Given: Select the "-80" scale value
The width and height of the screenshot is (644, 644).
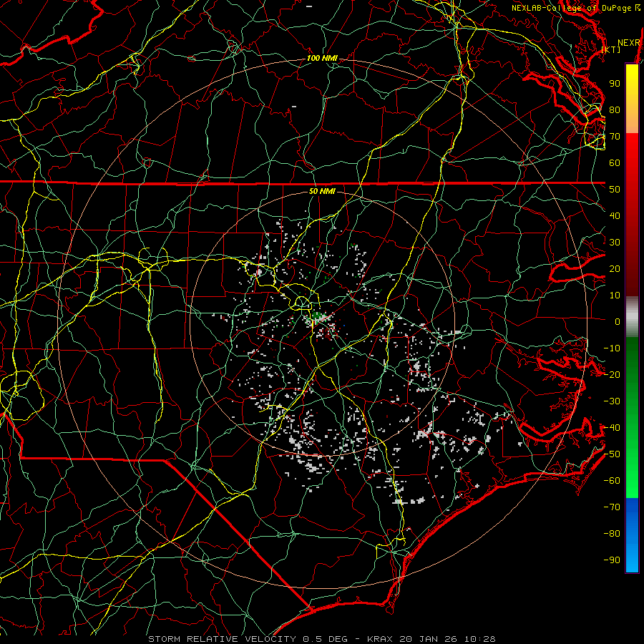Looking at the screenshot, I should pyautogui.click(x=612, y=534).
